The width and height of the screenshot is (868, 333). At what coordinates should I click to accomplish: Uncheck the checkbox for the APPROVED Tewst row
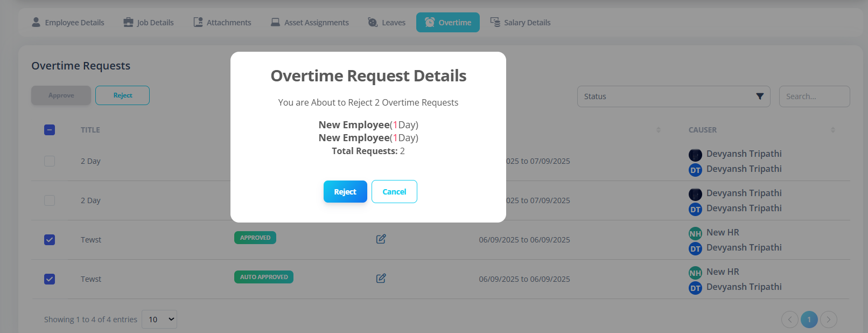[x=50, y=240]
